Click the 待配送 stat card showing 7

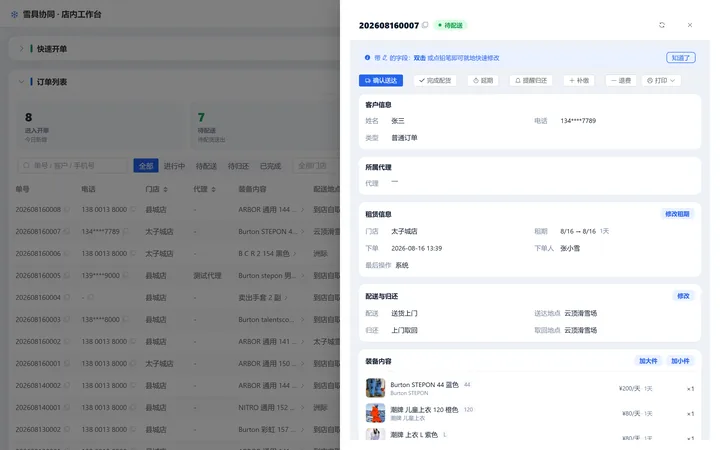pyautogui.click(x=265, y=126)
